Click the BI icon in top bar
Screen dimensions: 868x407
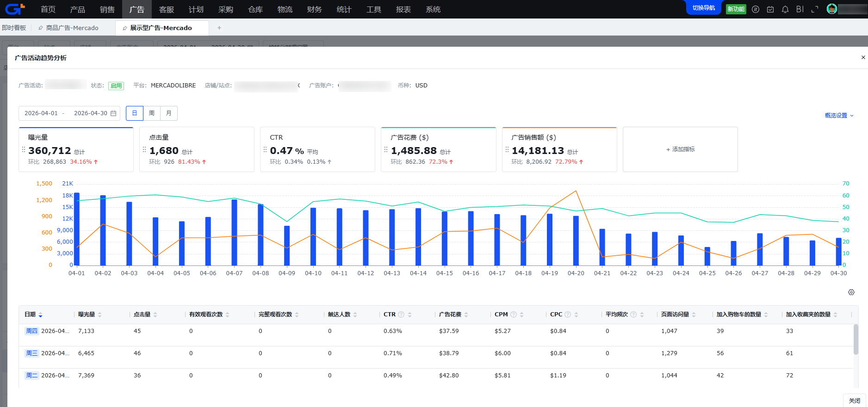click(x=800, y=9)
